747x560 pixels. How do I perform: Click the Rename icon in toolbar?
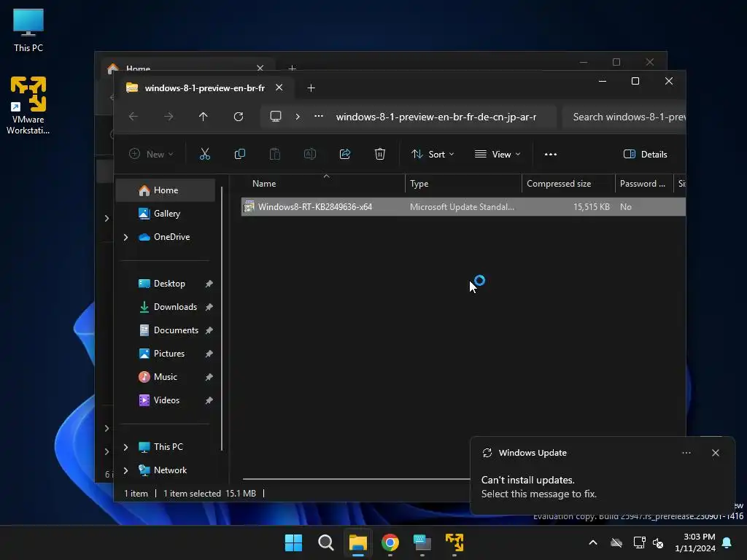point(309,154)
